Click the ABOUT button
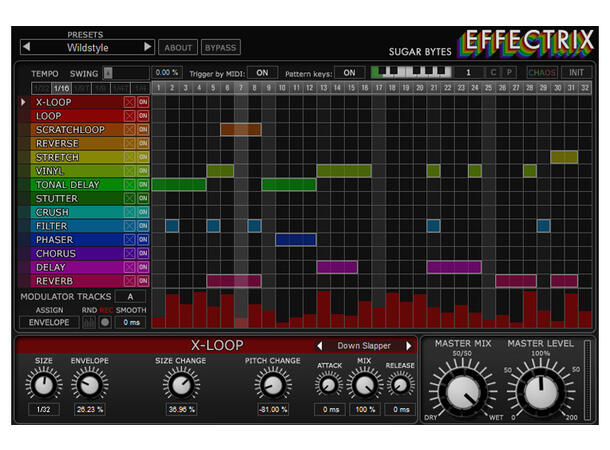610x450 pixels. [178, 47]
